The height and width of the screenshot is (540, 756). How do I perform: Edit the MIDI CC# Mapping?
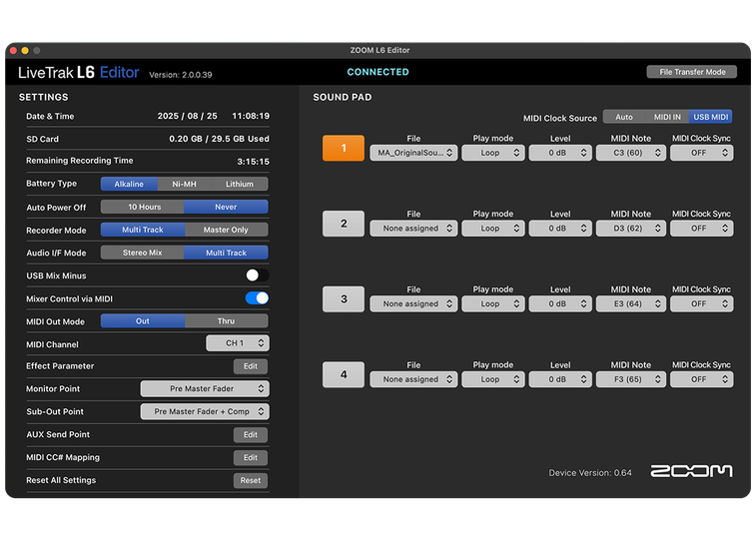point(250,457)
